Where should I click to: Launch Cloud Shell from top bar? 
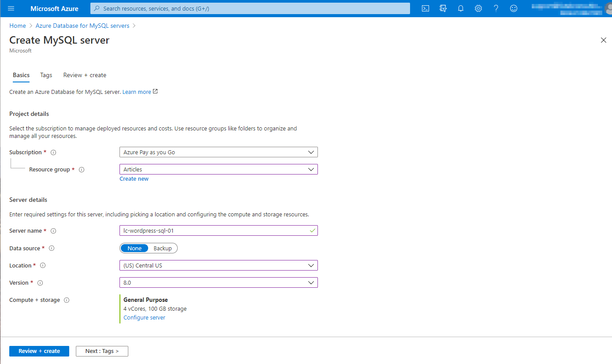[x=425, y=8]
